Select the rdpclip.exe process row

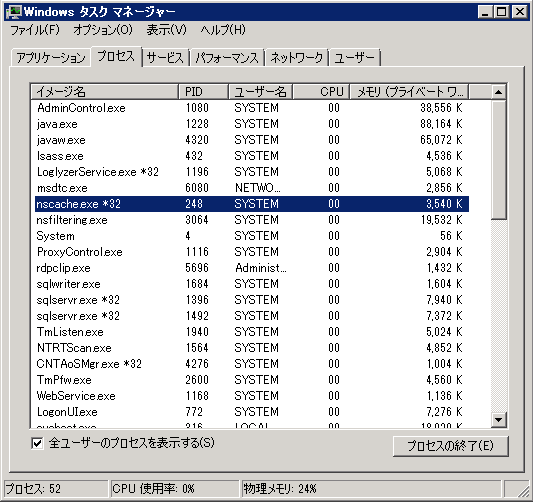tap(252, 268)
